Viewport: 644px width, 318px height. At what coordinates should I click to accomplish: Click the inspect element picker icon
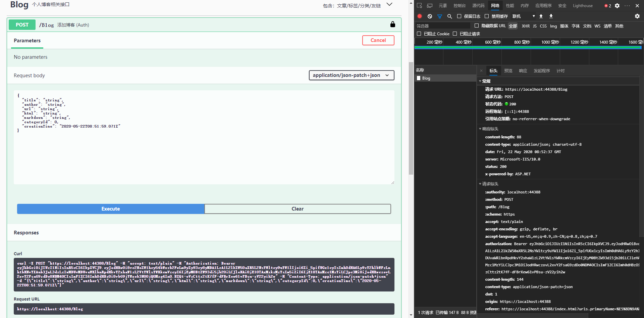click(420, 6)
